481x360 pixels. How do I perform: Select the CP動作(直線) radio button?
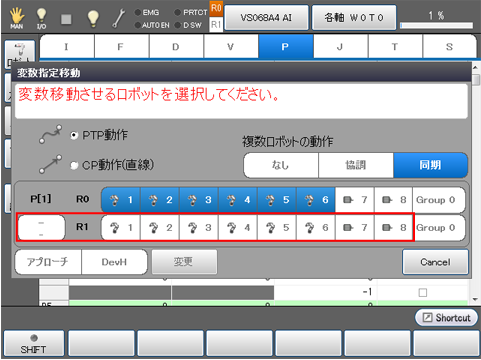74,165
